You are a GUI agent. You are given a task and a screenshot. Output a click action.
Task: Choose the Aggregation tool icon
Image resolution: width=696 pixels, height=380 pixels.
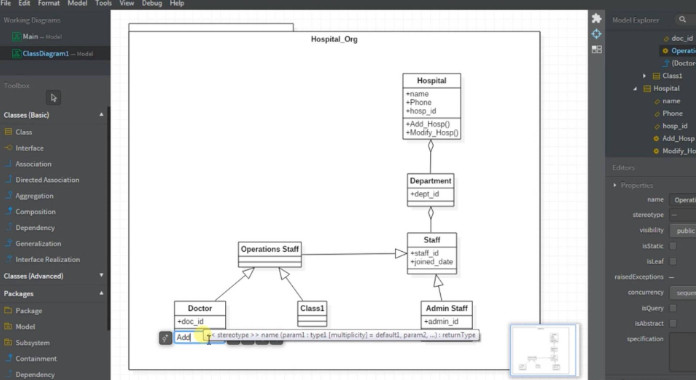[x=8, y=196]
